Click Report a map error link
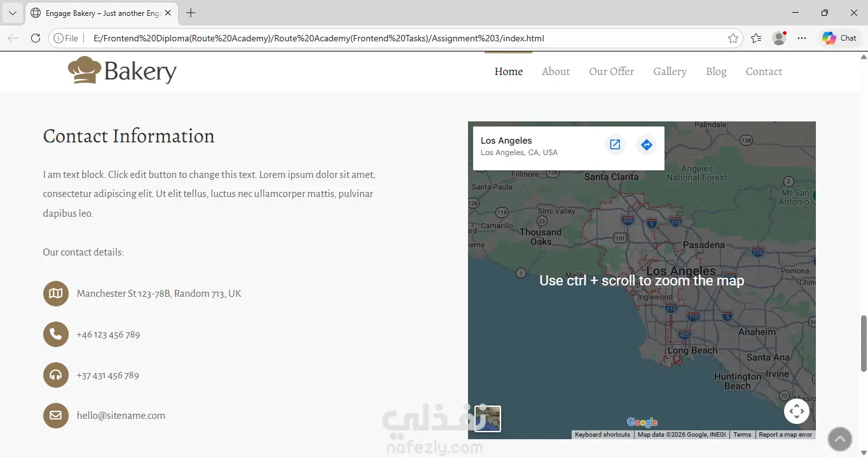Image resolution: width=868 pixels, height=457 pixels. pos(785,435)
